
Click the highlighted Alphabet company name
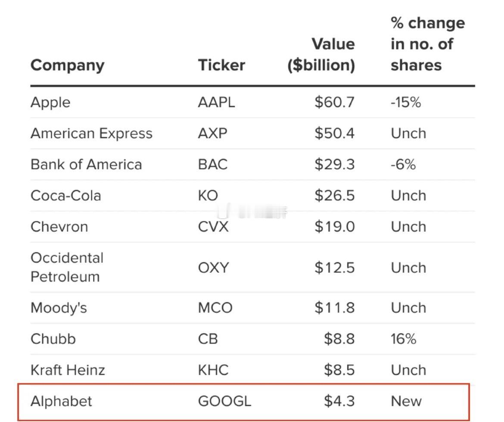point(61,401)
